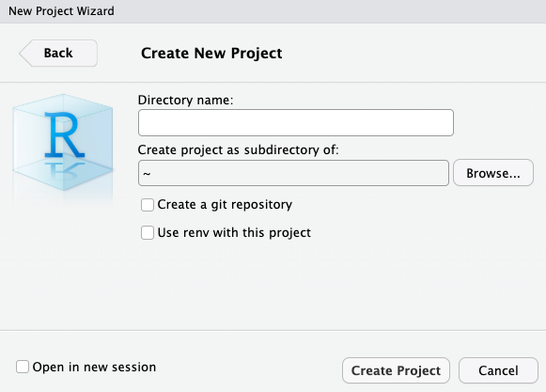Click the New Project Wizard title bar

[x=273, y=11]
